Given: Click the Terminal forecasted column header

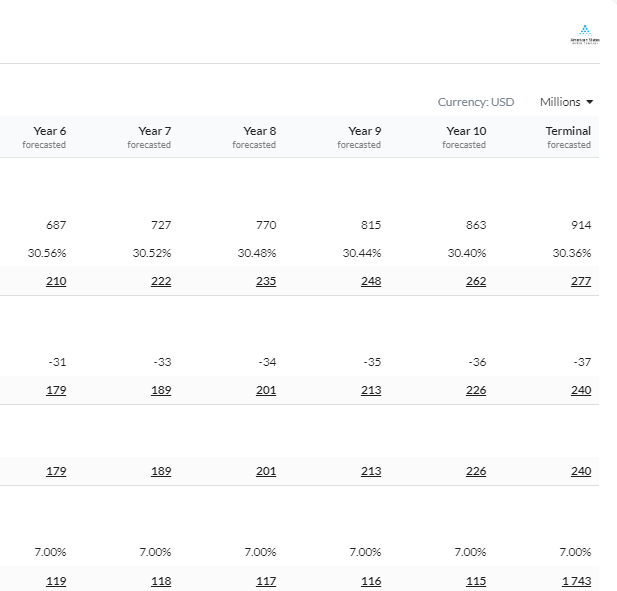Looking at the screenshot, I should pyautogui.click(x=568, y=137).
